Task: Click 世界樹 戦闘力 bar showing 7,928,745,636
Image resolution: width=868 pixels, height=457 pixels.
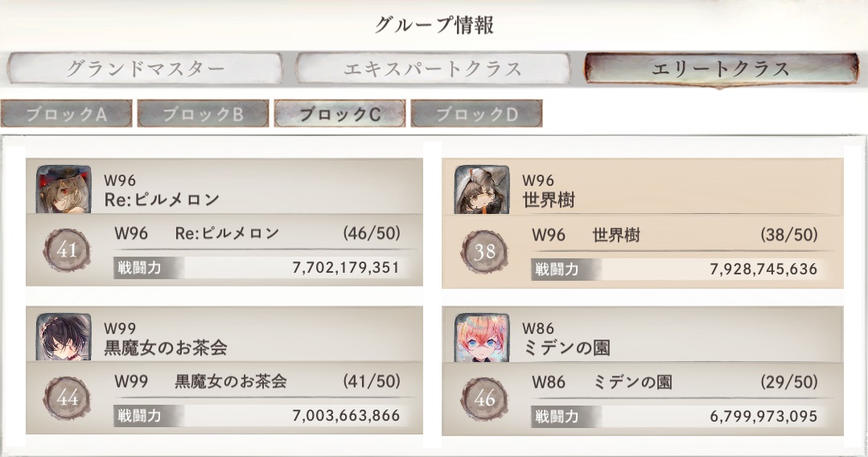Action: coord(675,269)
